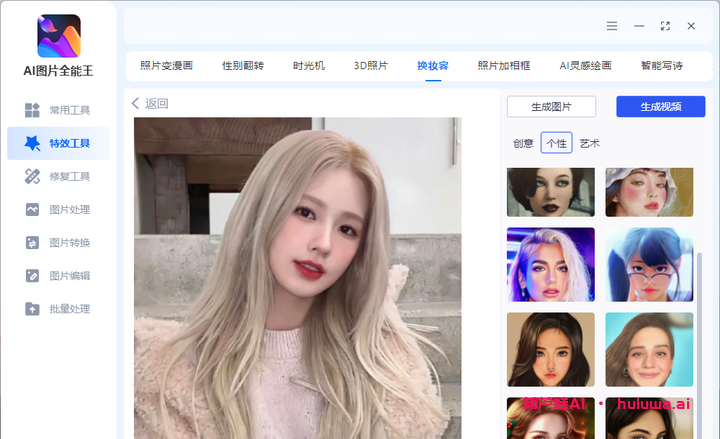This screenshot has width=720, height=439.
Task: Open the hamburger menu icon
Action: point(612,26)
